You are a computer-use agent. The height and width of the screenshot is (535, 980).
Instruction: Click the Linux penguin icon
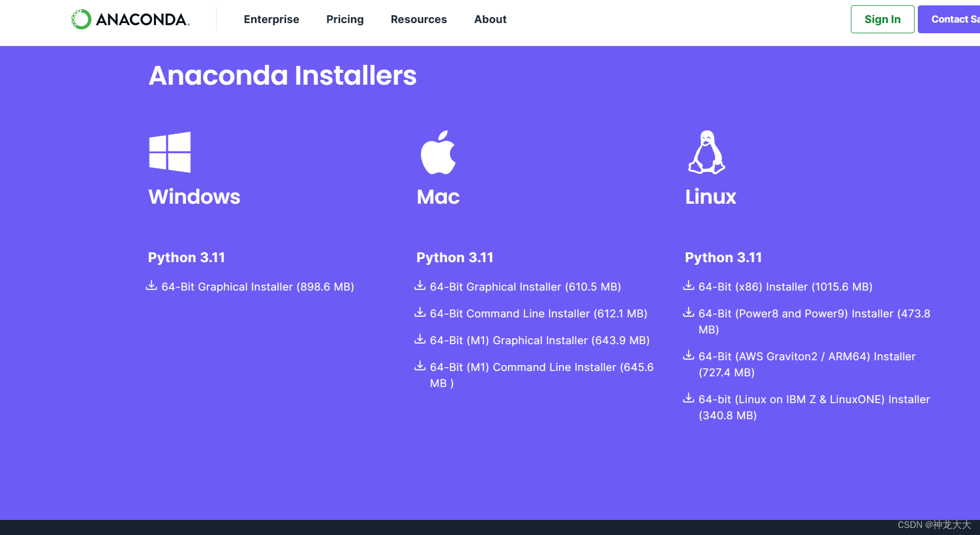point(707,152)
